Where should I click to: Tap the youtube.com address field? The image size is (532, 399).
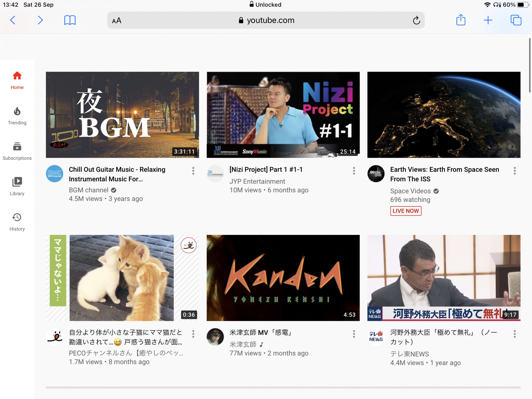(266, 20)
